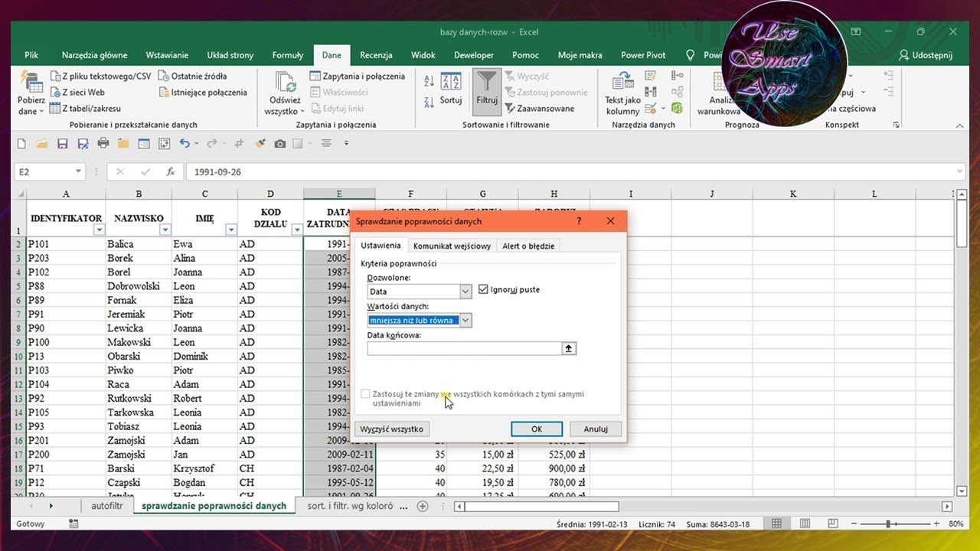Open the Pobierz dane (Get Data) button
Viewport: 980px width, 551px height.
point(31,93)
